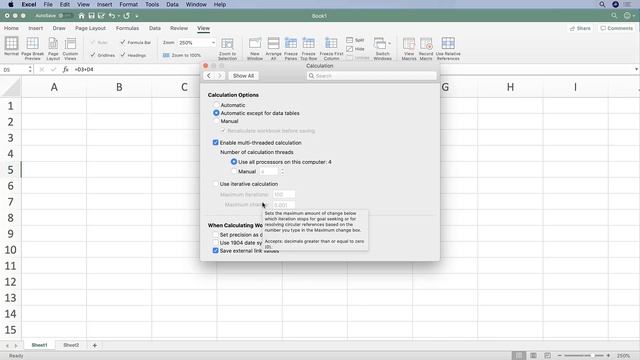
Task: Toggle Set precision as displayed checkbox
Action: point(216,235)
